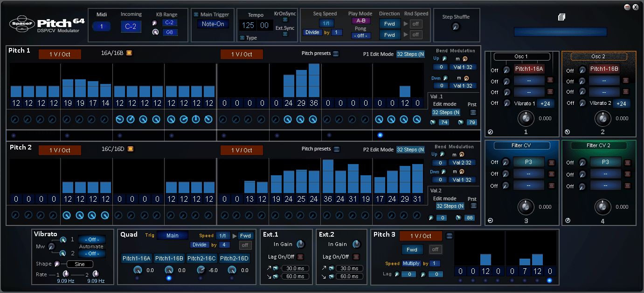Screen dimensions: 644x293
Task: Click the Quad speed arrow icon
Action: point(235,236)
